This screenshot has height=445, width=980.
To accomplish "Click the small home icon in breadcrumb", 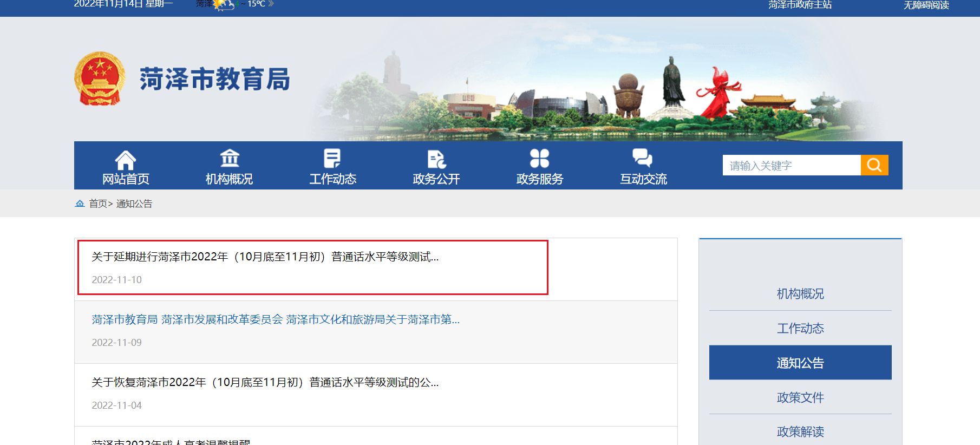I will [x=80, y=204].
